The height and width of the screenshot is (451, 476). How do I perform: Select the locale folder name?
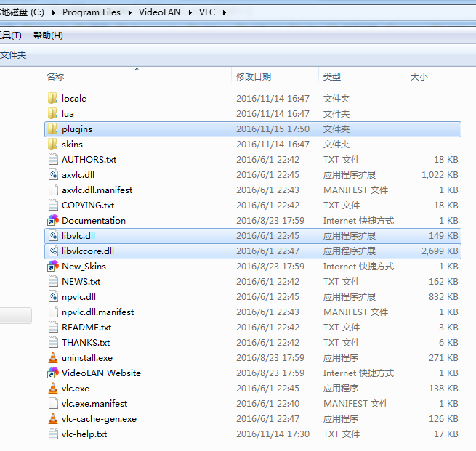[x=74, y=99]
